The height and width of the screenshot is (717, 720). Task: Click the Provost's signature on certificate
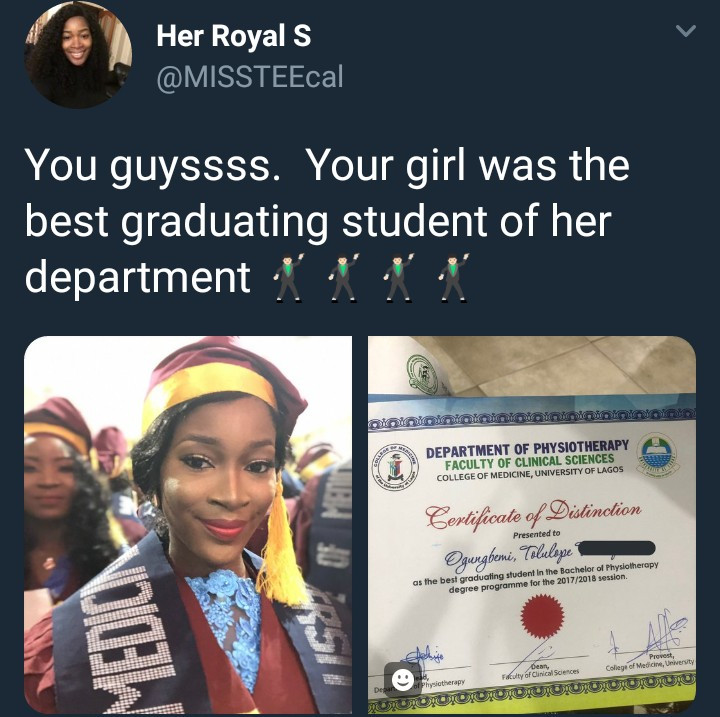click(x=652, y=635)
